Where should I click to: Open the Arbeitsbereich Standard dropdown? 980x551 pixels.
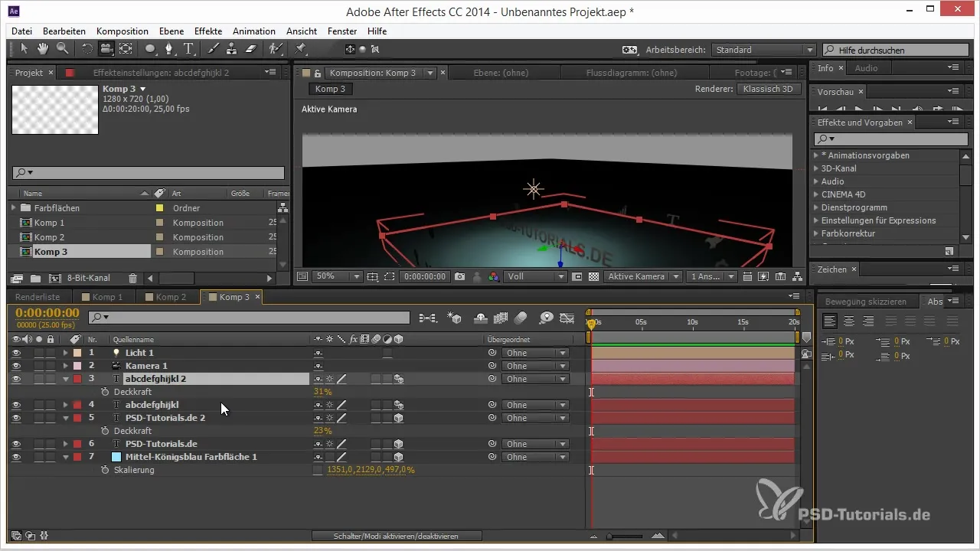pos(763,50)
